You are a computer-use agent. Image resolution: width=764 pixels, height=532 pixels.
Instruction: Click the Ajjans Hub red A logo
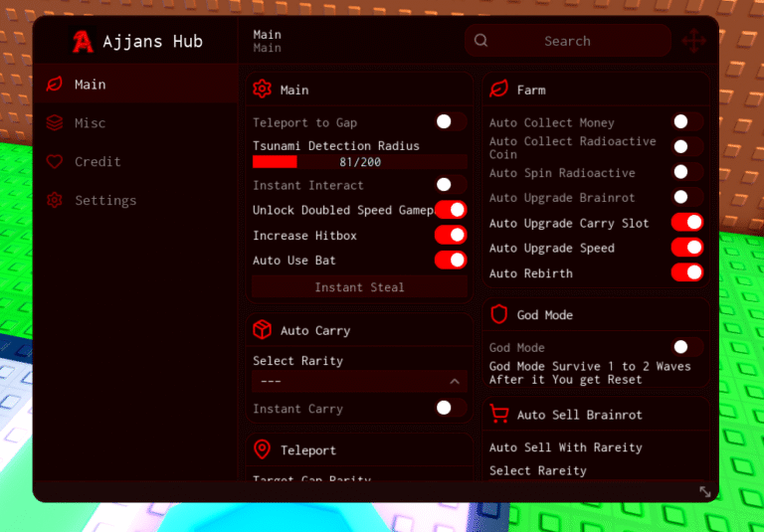tap(83, 42)
